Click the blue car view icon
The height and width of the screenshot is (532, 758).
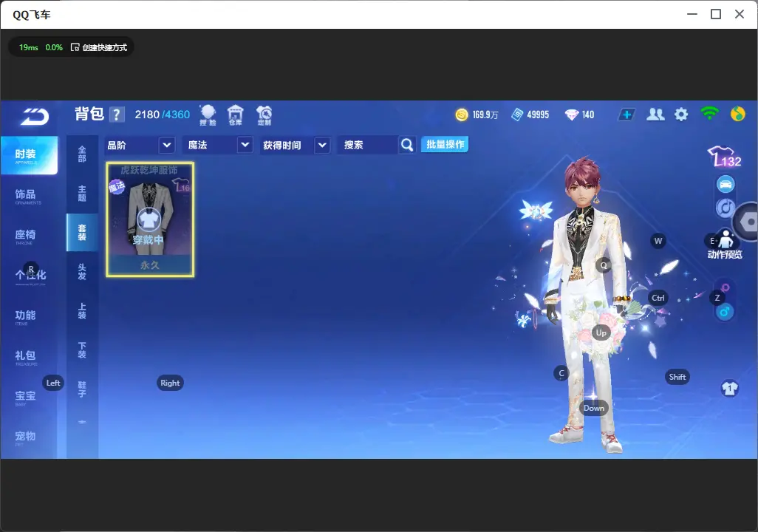coord(725,184)
